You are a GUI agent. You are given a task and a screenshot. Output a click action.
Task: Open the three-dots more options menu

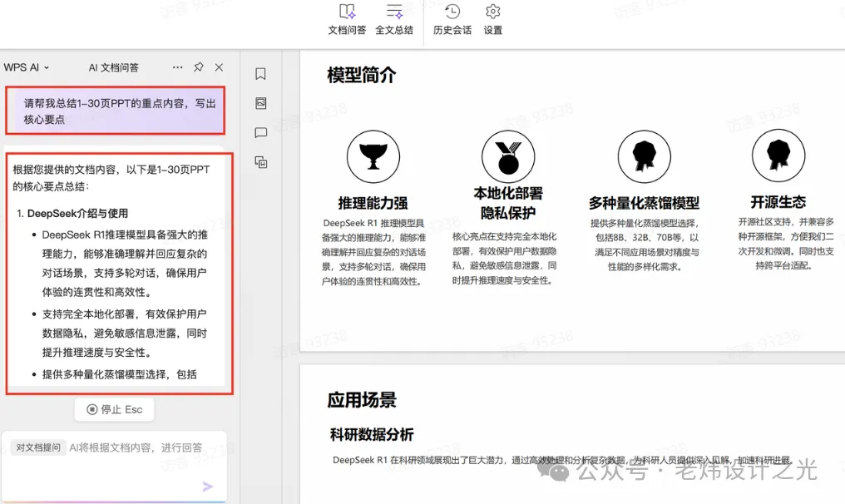coord(177,67)
